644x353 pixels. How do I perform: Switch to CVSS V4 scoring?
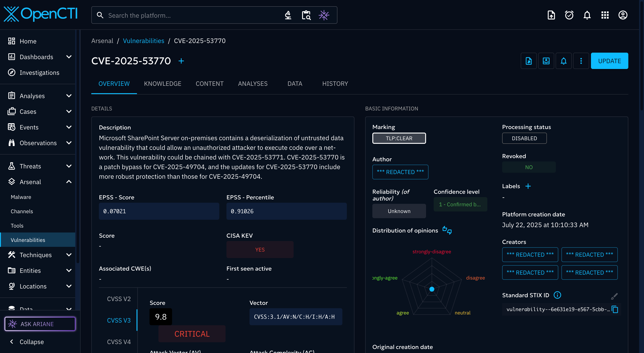119,342
